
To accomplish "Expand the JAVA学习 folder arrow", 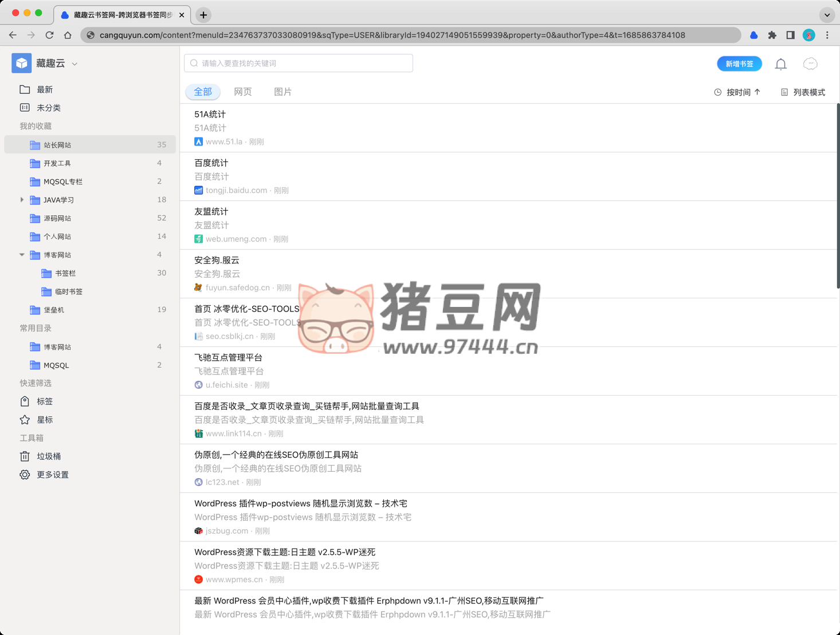I will [22, 200].
